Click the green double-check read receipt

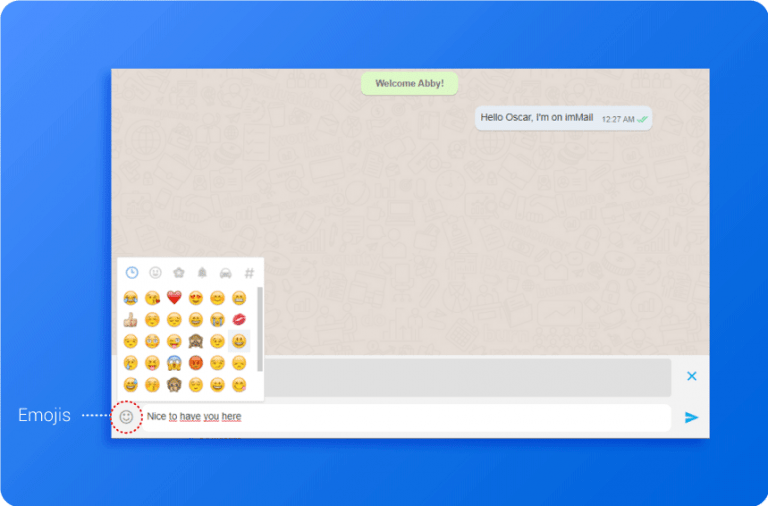tap(642, 120)
